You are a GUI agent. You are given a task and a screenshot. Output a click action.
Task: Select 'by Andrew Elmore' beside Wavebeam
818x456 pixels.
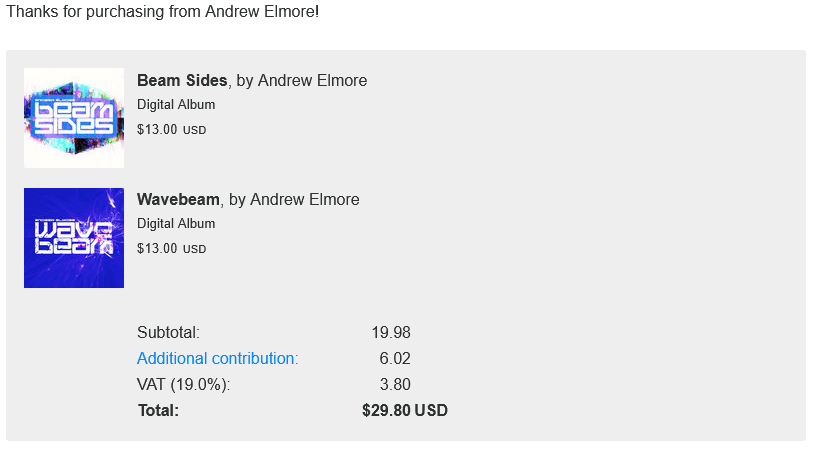click(294, 200)
